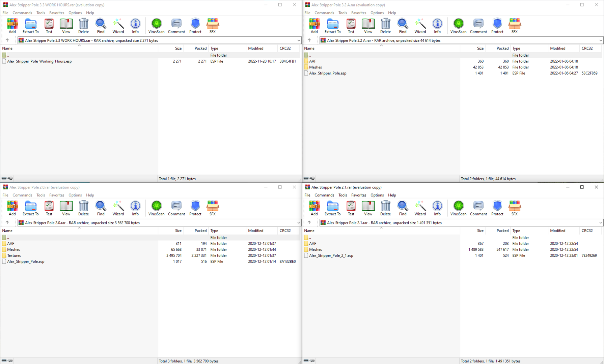604x364 pixels.
Task: Select Meshes folder in Pole 2.0 window
Action: pos(13,249)
